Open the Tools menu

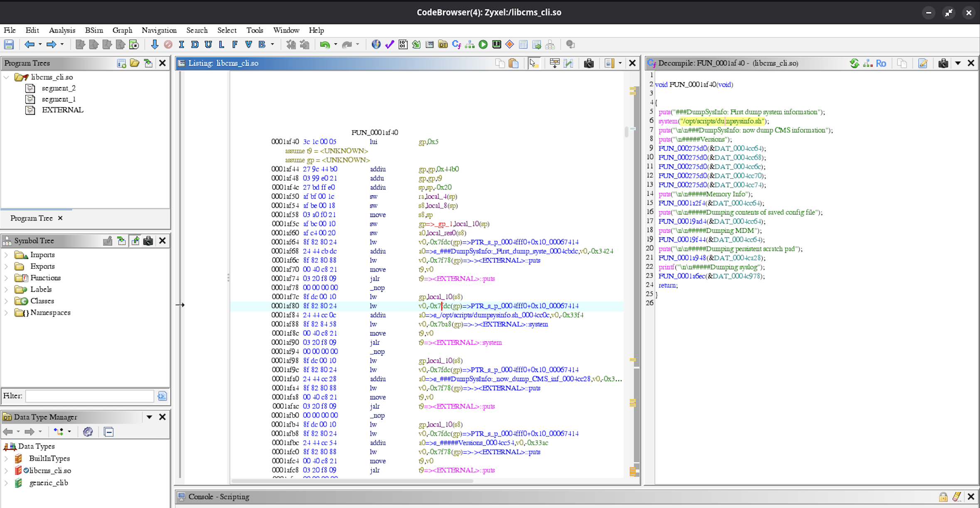(x=255, y=30)
